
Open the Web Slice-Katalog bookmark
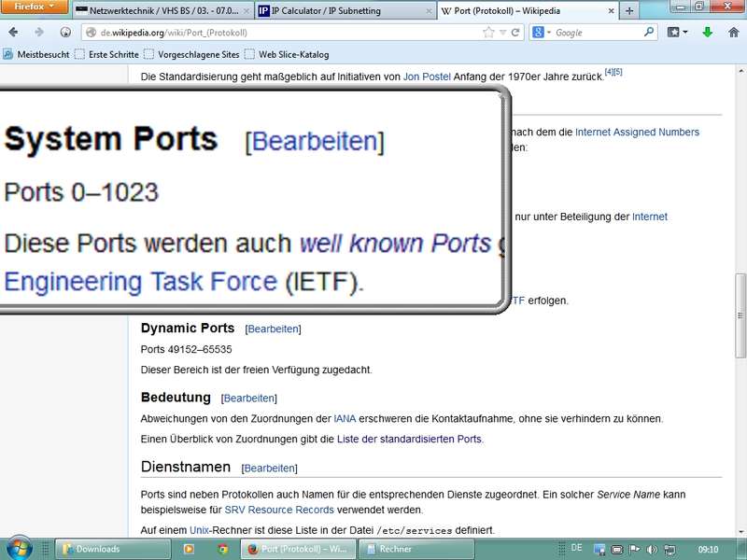[x=287, y=54]
